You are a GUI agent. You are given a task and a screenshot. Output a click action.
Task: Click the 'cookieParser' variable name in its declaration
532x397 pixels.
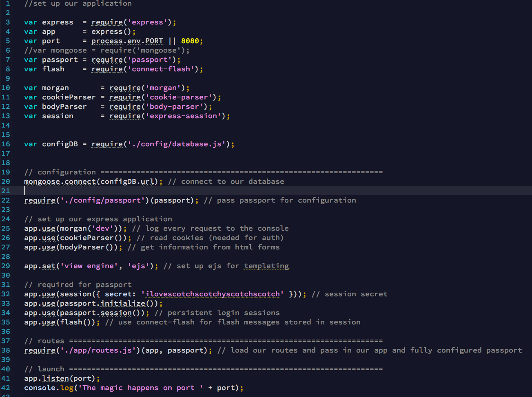pyautogui.click(x=69, y=97)
